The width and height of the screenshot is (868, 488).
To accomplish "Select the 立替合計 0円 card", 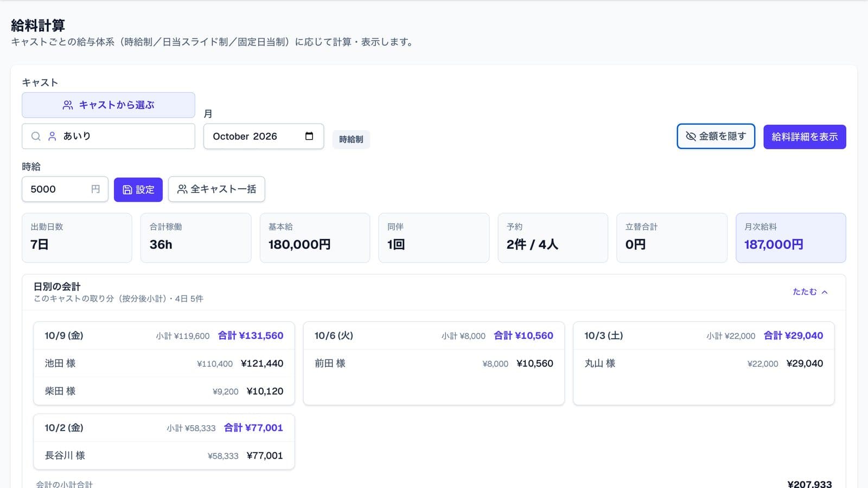I will [x=672, y=237].
